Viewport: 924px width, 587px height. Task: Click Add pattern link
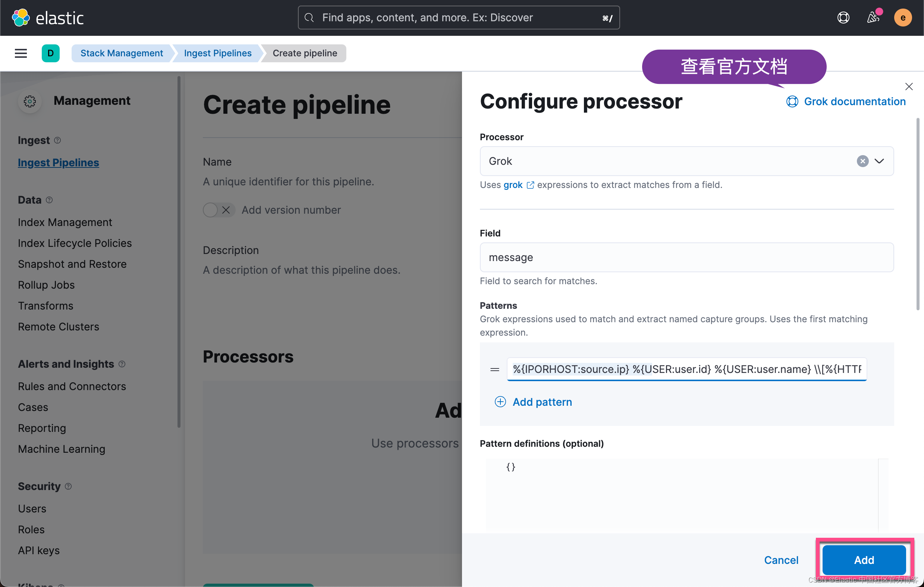click(542, 402)
